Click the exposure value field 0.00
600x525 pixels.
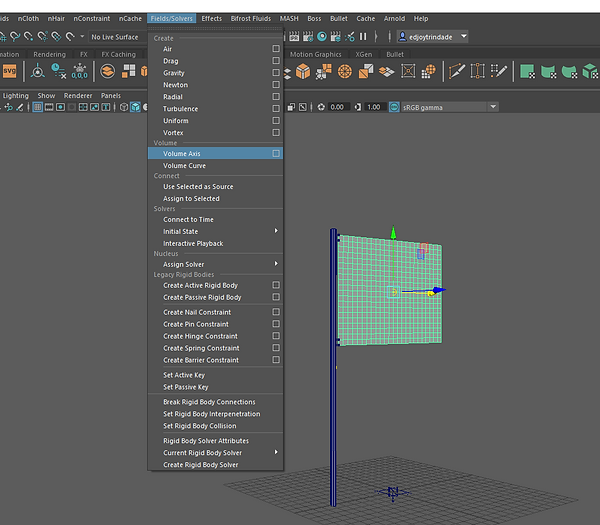tap(338, 107)
